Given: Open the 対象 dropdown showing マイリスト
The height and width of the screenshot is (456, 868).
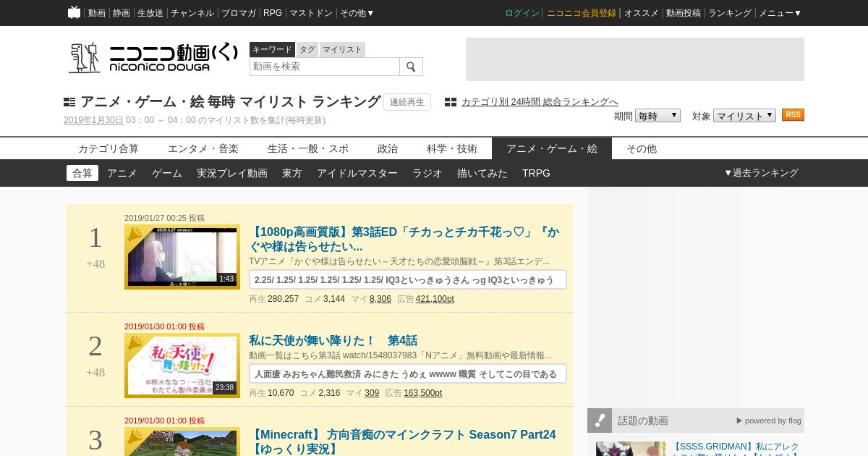Looking at the screenshot, I should pyautogui.click(x=744, y=116).
